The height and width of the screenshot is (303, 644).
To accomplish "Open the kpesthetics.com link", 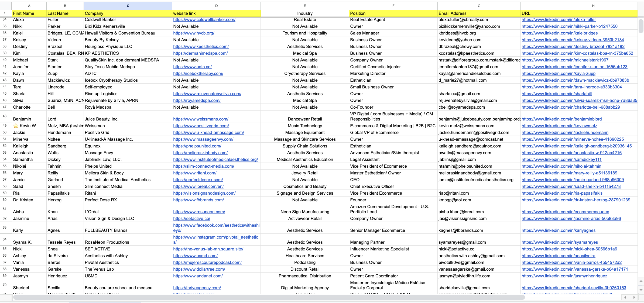I will click(x=201, y=46).
